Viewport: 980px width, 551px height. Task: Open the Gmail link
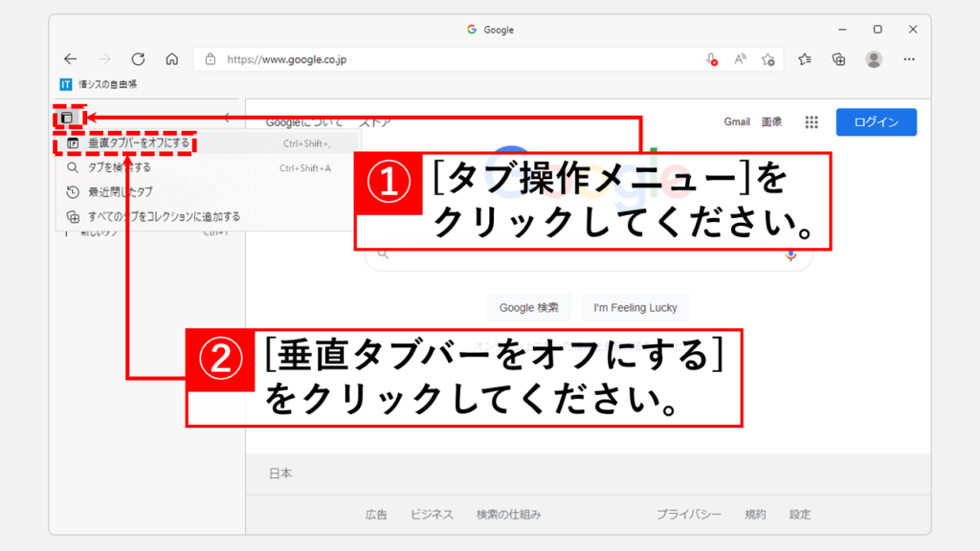[736, 122]
